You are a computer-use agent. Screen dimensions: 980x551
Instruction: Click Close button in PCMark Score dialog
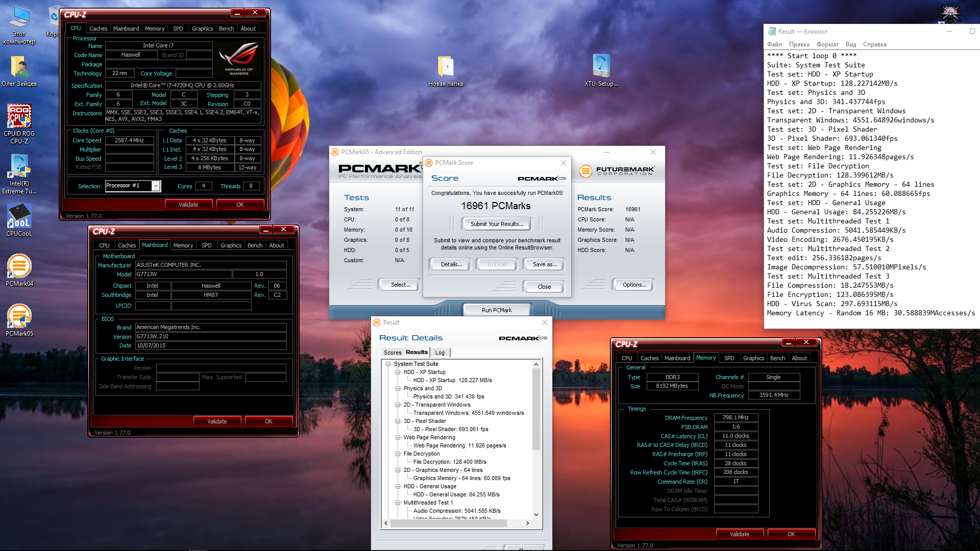(x=544, y=287)
